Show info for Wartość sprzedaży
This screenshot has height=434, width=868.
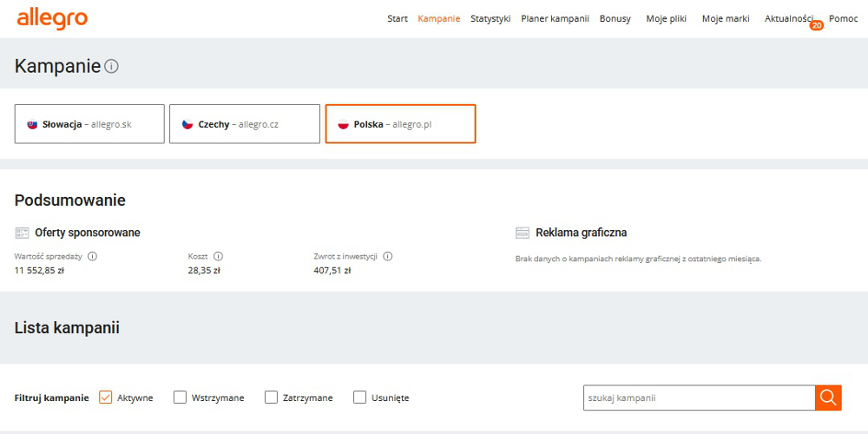point(93,256)
